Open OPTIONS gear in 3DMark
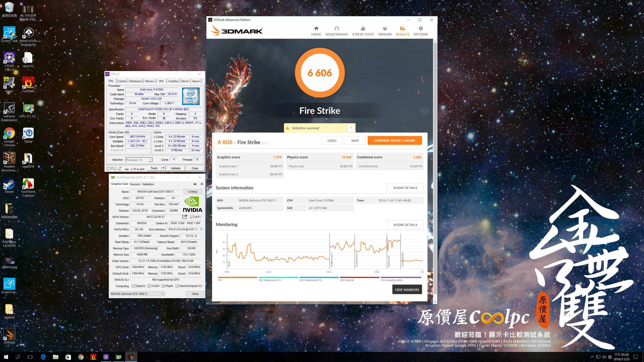644x362 pixels. point(421,31)
